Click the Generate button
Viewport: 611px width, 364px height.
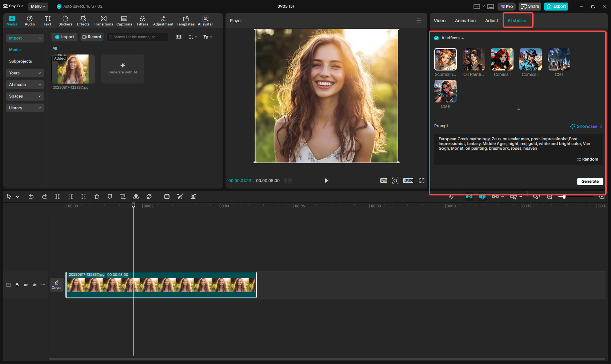pyautogui.click(x=590, y=181)
